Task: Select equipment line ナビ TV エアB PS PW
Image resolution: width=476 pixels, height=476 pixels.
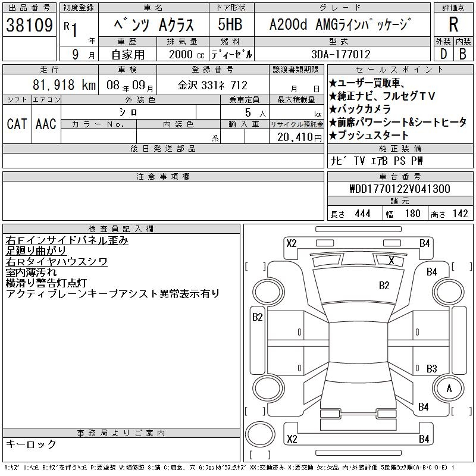Action: pyautogui.click(x=377, y=161)
